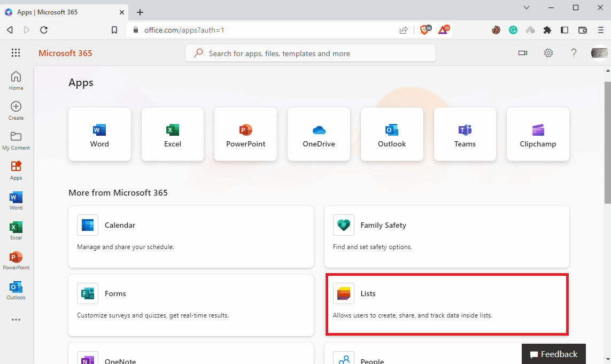This screenshot has height=364, width=611.
Task: Open a new browser tab
Action: click(x=140, y=12)
